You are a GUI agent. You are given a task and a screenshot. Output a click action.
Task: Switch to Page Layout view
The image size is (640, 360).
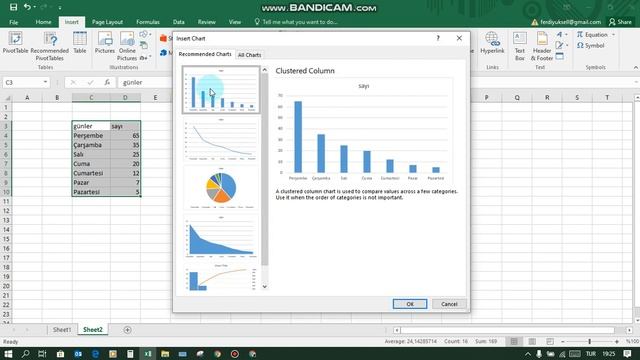[x=532, y=341]
